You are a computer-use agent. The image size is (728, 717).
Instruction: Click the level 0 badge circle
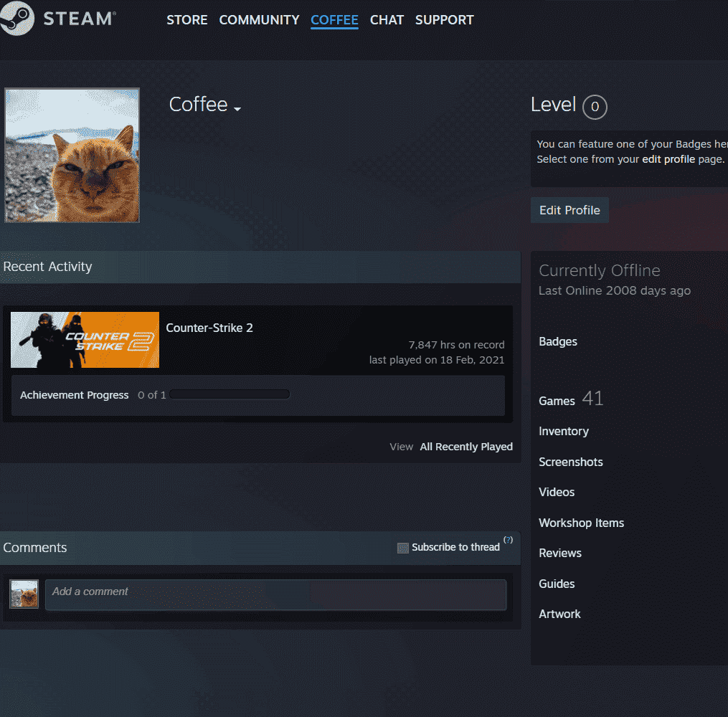595,107
